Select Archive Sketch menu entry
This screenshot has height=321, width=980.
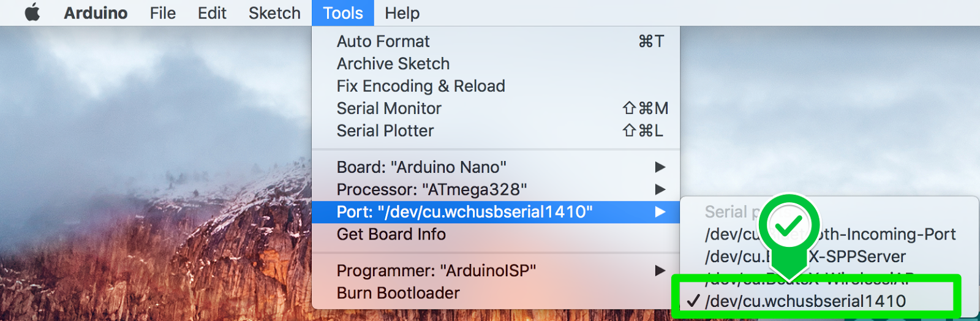pos(393,64)
